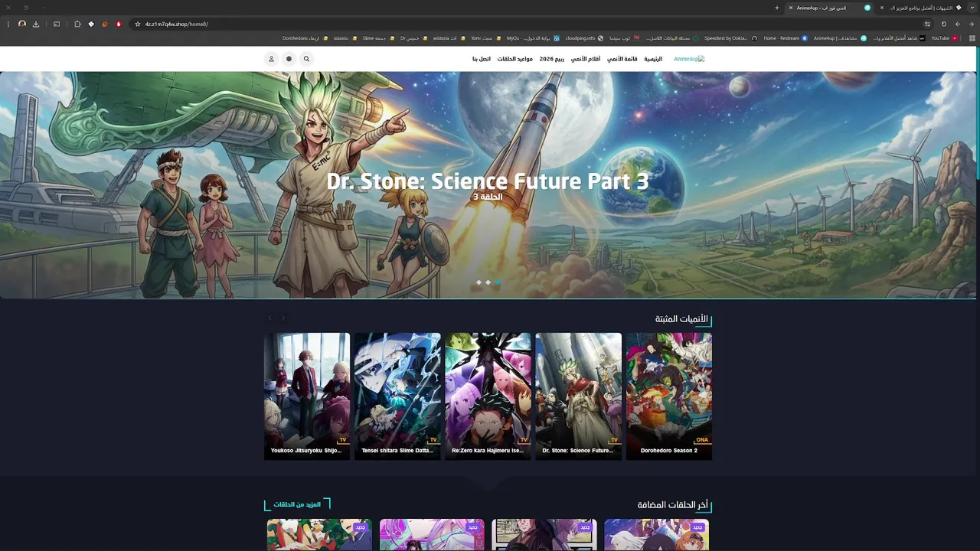Image resolution: width=980 pixels, height=551 pixels.
Task: Switch to the Anime4up tab
Action: click(831, 8)
